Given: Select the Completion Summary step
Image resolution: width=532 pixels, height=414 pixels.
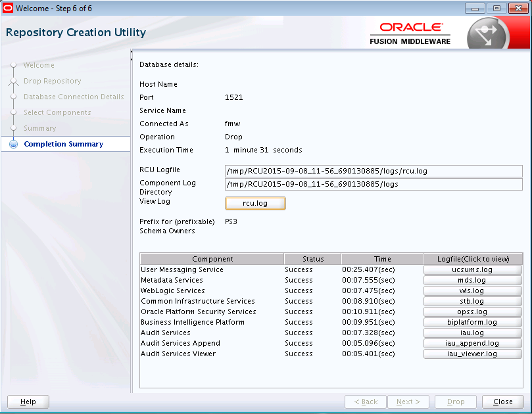Looking at the screenshot, I should click(x=63, y=144).
